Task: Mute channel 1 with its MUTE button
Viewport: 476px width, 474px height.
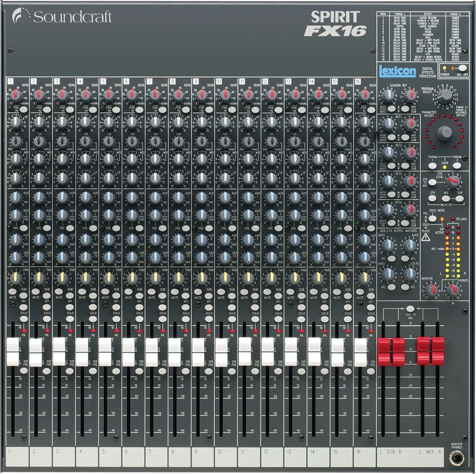Action: [13, 291]
